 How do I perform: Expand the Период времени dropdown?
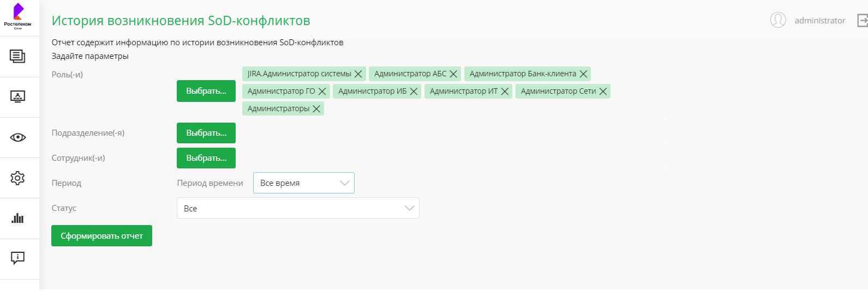[304, 183]
